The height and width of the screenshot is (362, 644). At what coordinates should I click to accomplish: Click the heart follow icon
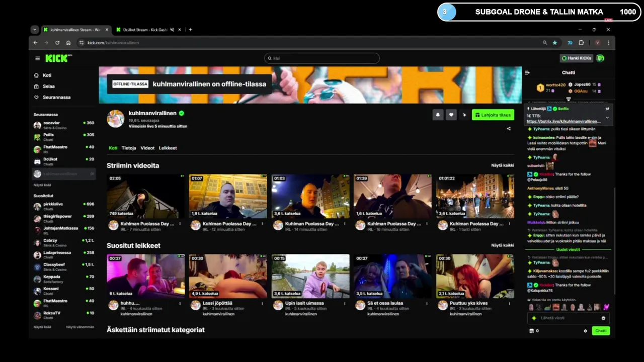(451, 115)
